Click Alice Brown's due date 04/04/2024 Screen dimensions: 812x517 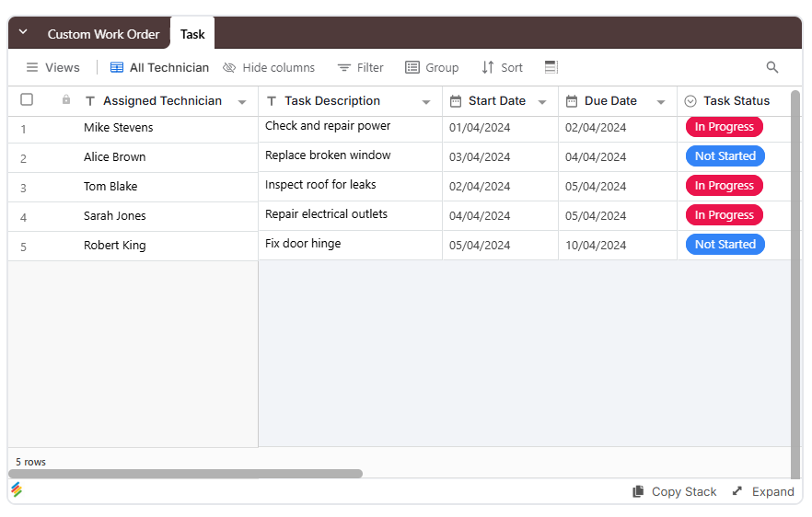[x=618, y=157]
